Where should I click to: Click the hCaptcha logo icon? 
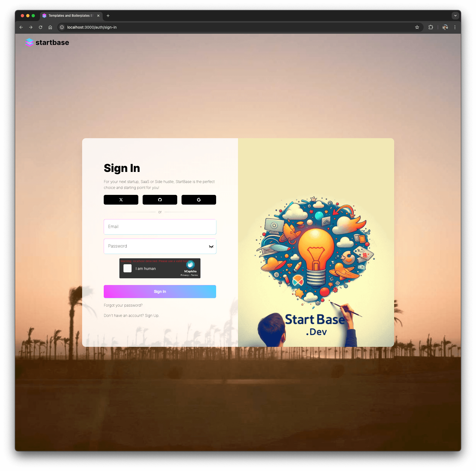[x=190, y=265]
